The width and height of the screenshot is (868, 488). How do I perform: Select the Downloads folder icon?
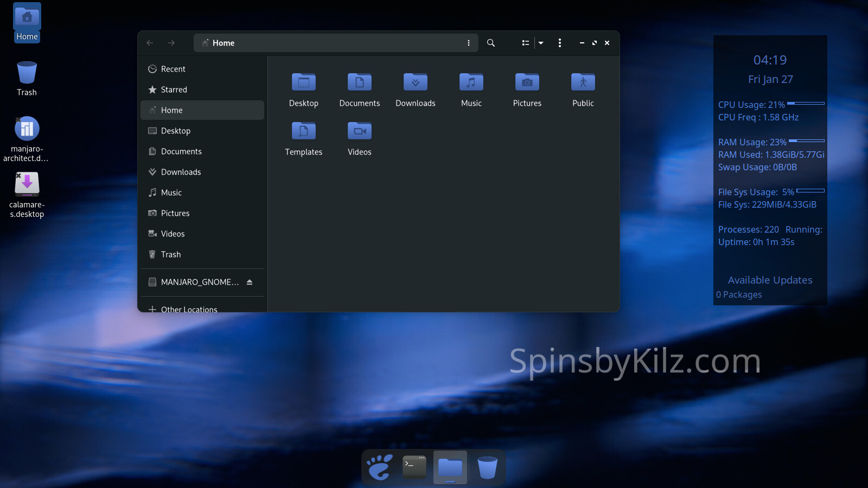click(415, 82)
